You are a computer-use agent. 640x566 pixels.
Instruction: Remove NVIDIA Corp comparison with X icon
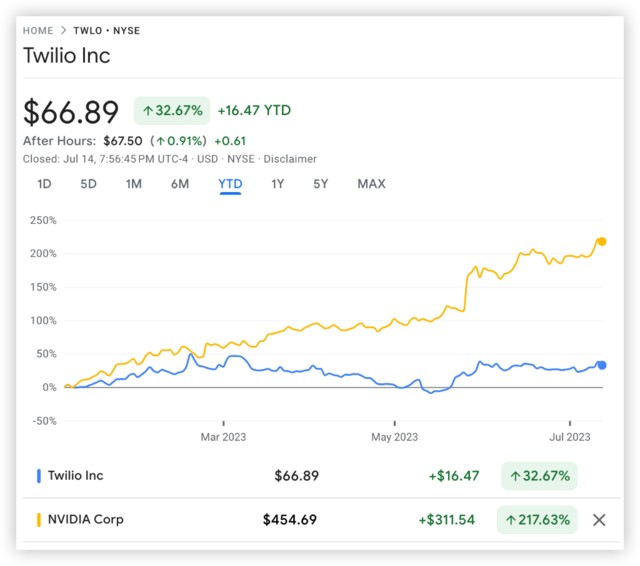[x=599, y=519]
